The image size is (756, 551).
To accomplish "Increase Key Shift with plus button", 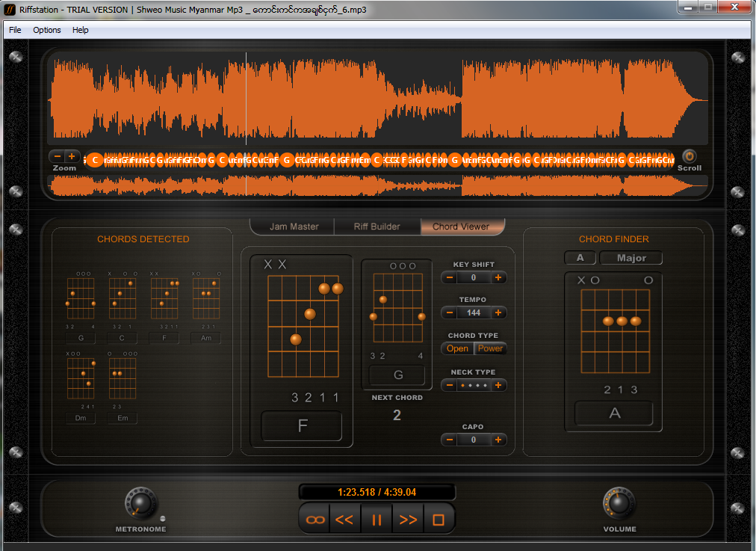I will (x=498, y=277).
